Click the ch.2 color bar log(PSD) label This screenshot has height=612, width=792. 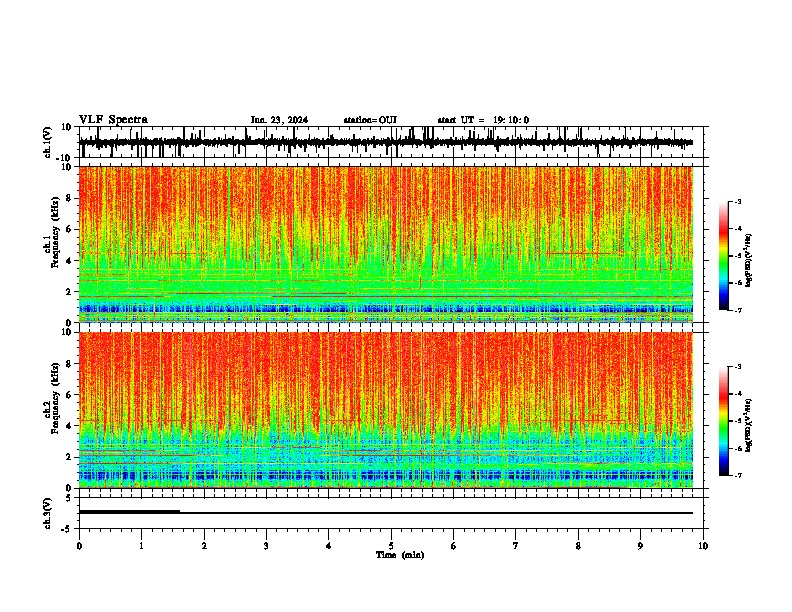[x=749, y=425]
